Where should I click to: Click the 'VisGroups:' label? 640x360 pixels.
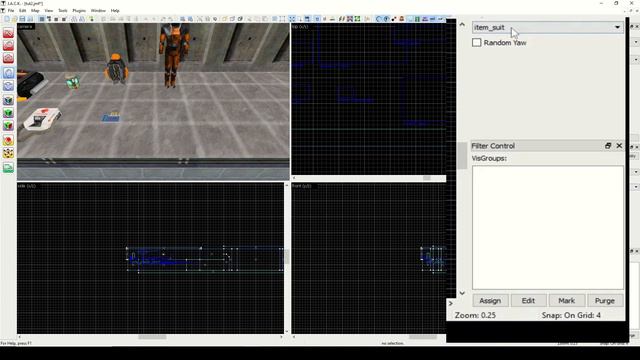click(x=489, y=158)
